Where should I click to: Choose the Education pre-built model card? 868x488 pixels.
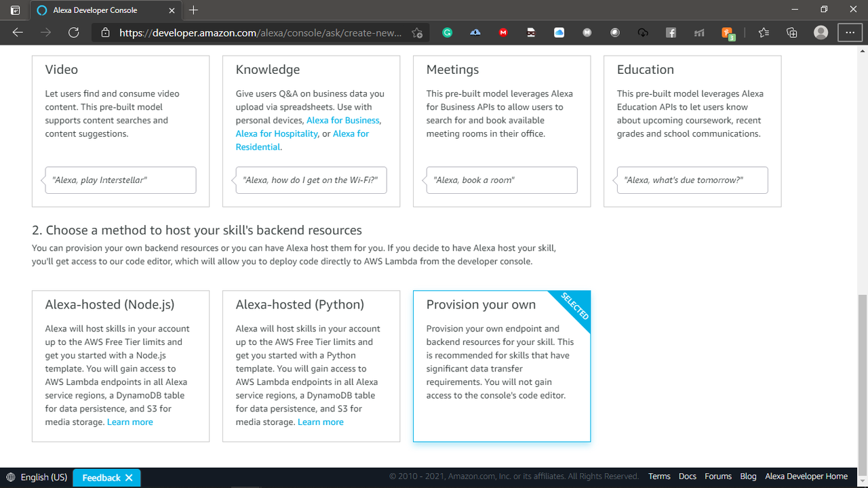[692, 131]
